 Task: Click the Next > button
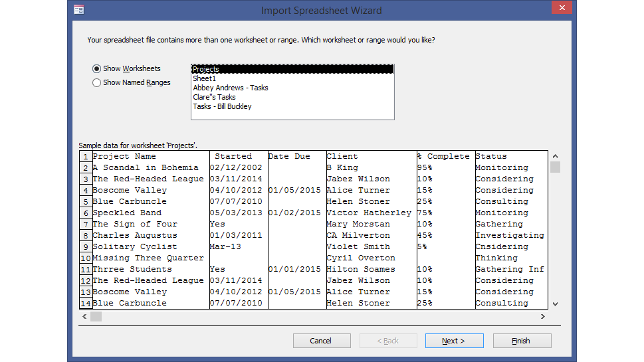[454, 341]
